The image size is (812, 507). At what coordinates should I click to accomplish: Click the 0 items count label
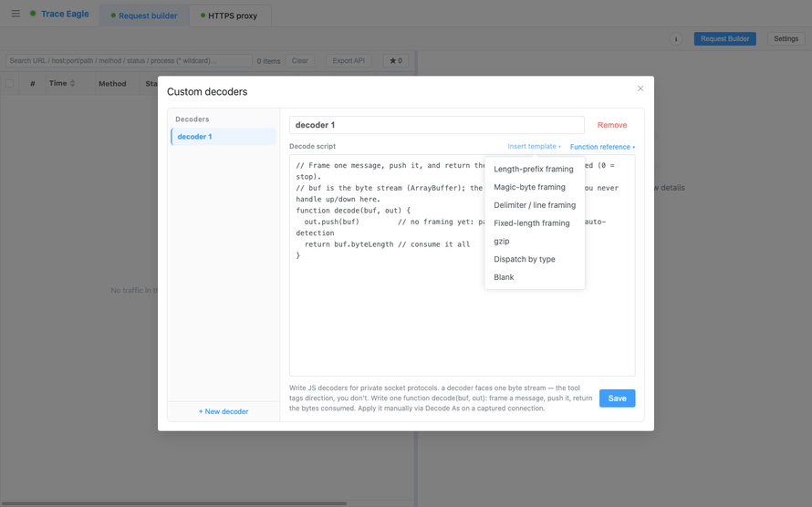pyautogui.click(x=268, y=61)
